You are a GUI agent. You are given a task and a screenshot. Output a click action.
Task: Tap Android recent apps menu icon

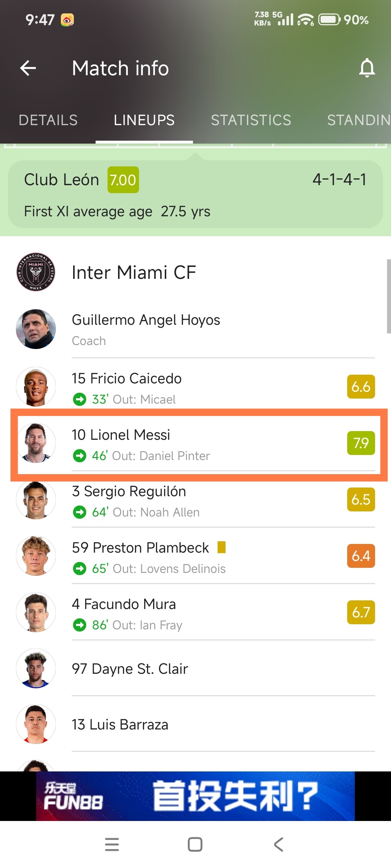[112, 844]
